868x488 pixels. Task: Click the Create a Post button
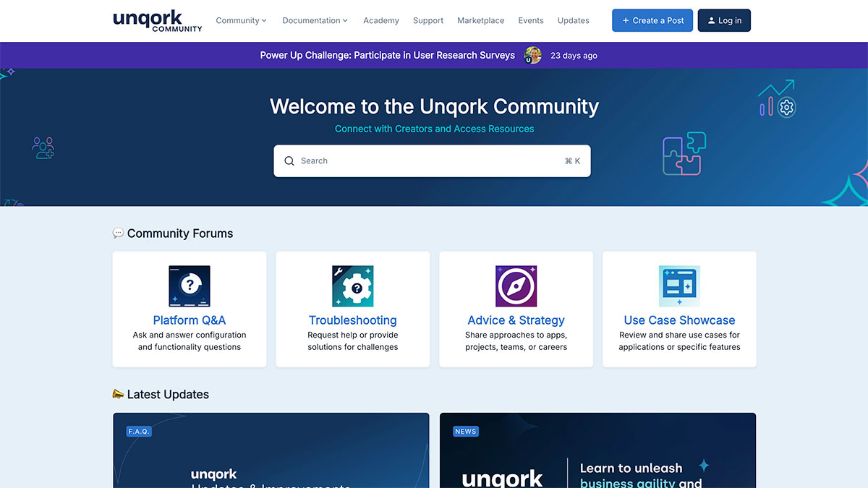652,20
